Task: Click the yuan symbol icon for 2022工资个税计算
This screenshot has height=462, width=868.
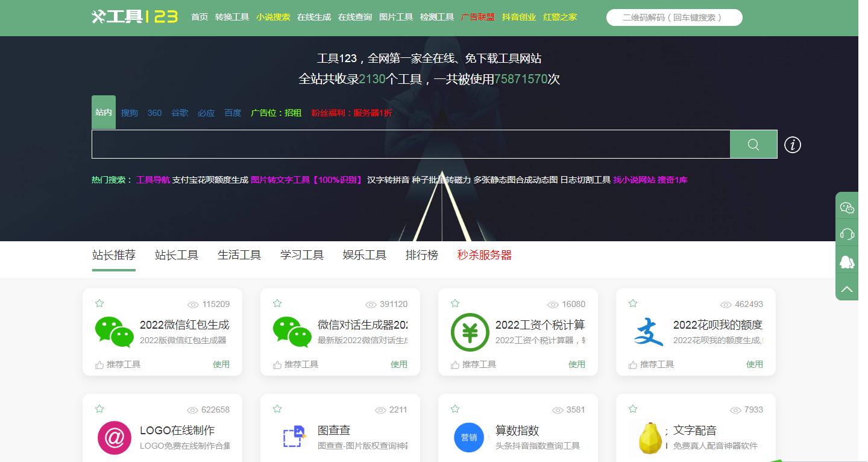Action: pos(469,331)
